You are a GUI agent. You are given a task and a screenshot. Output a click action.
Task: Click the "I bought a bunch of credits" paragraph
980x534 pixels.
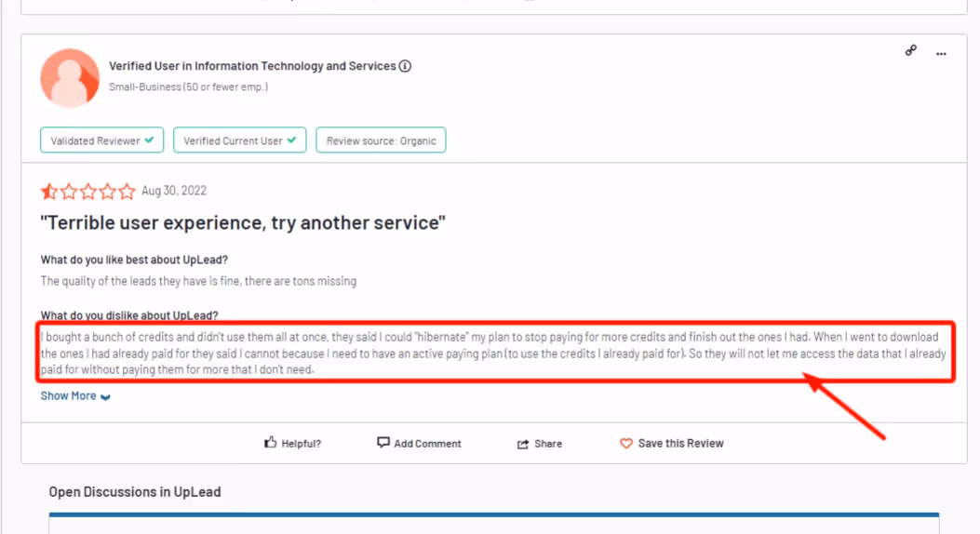coord(493,353)
